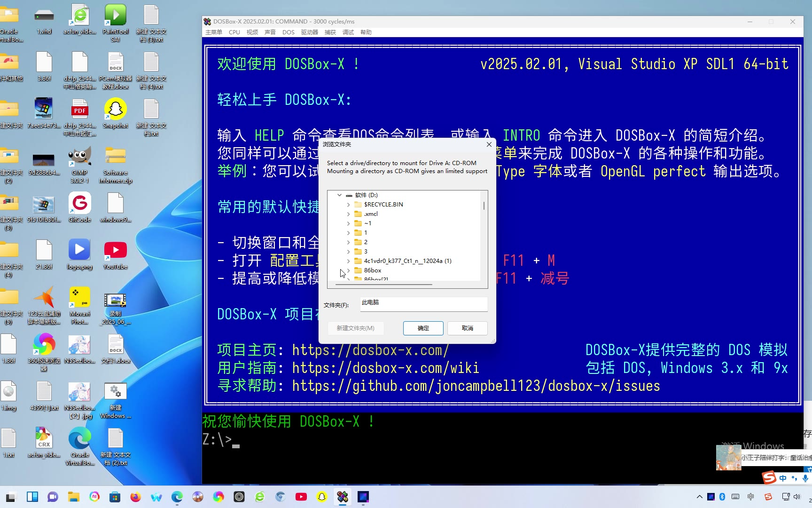The width and height of the screenshot is (812, 508).
Task: Click the 新建文件夹(M) button
Action: click(355, 328)
